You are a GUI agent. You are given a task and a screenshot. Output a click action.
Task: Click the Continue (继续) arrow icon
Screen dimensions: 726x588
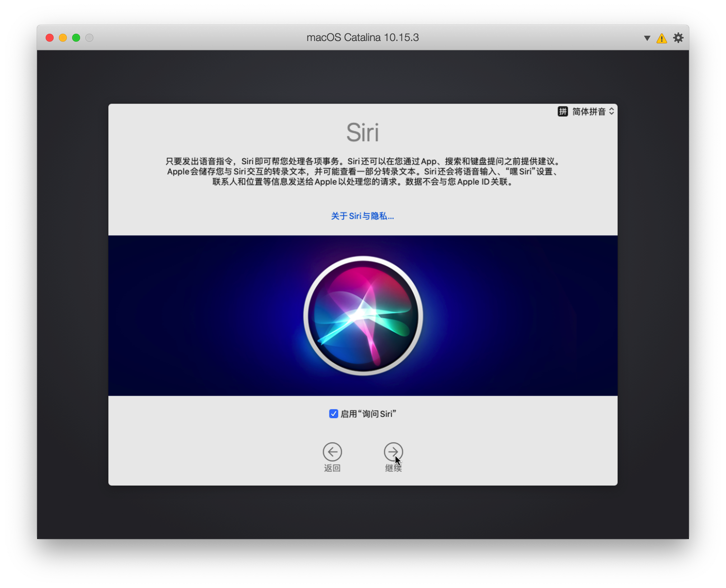point(393,451)
